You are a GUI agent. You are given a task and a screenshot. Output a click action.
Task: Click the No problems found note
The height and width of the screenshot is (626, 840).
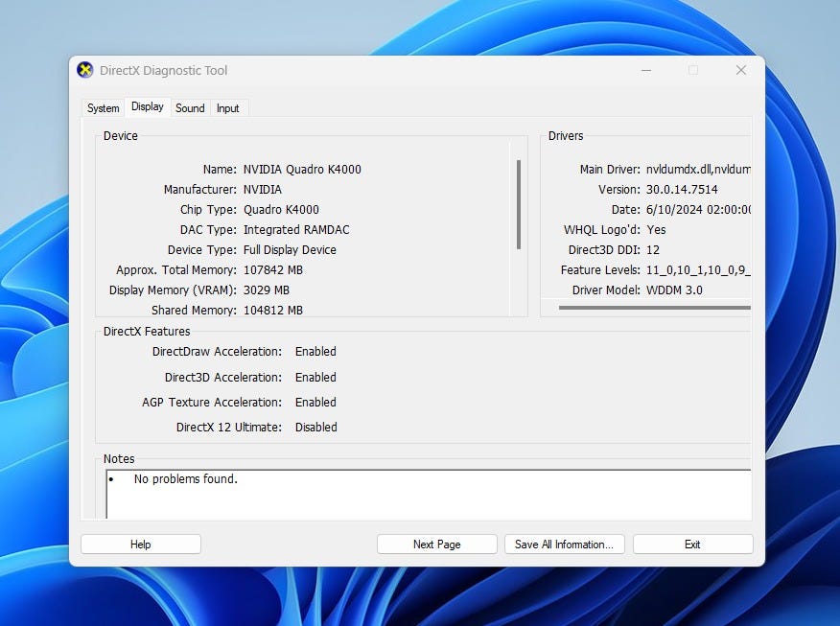[x=186, y=478]
